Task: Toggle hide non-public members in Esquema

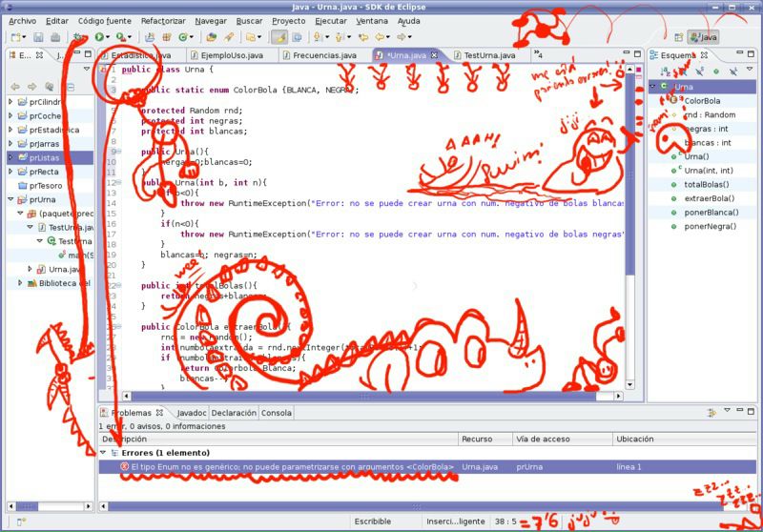Action: tap(716, 72)
